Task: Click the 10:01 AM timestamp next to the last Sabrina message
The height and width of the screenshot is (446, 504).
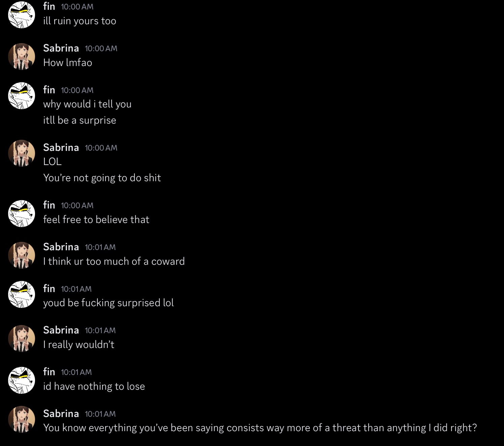Action: click(100, 414)
